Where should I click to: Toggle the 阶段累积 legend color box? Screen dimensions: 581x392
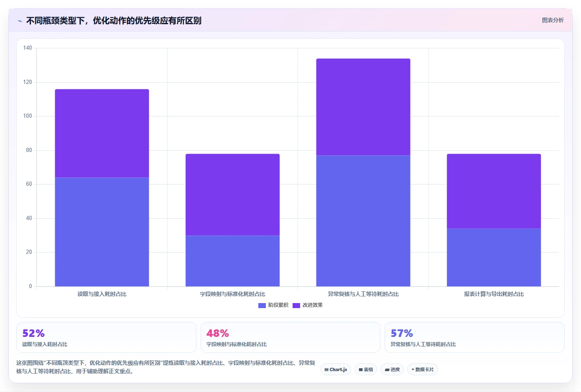262,305
